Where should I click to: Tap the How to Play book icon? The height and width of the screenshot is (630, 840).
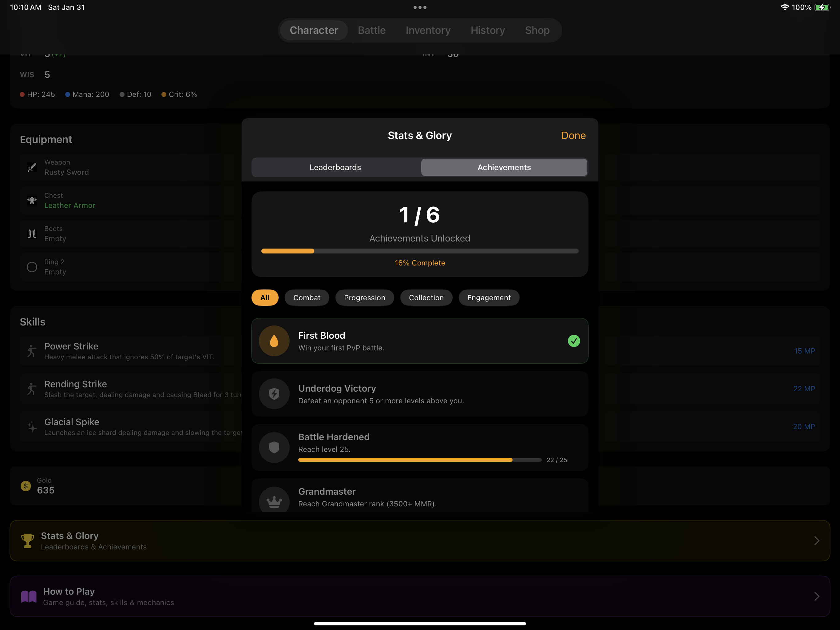(x=29, y=596)
